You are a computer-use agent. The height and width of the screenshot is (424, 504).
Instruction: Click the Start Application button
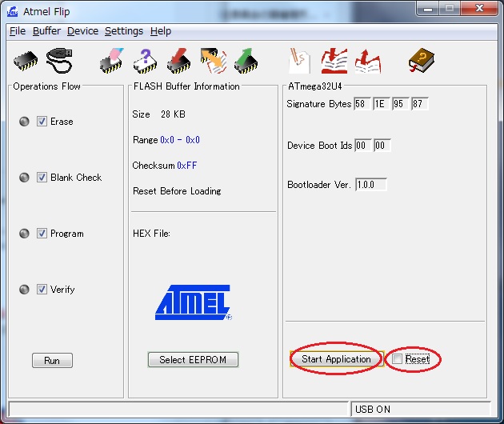tap(336, 359)
